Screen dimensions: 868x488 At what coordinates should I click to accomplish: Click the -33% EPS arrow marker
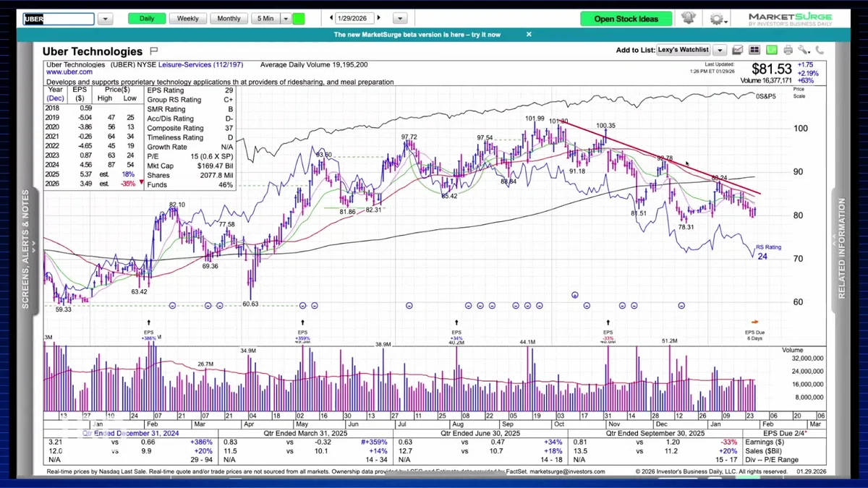(608, 322)
